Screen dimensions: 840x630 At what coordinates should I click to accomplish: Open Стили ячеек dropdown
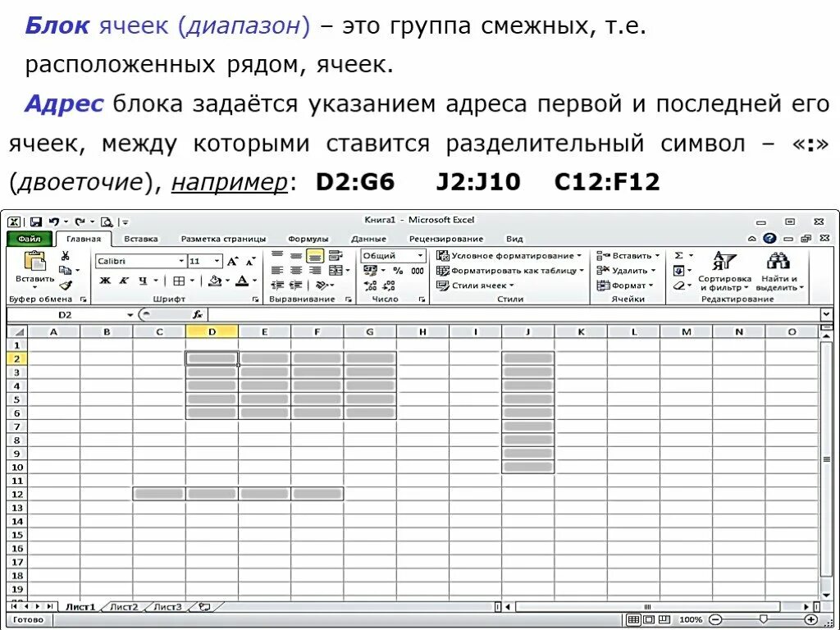(x=475, y=285)
